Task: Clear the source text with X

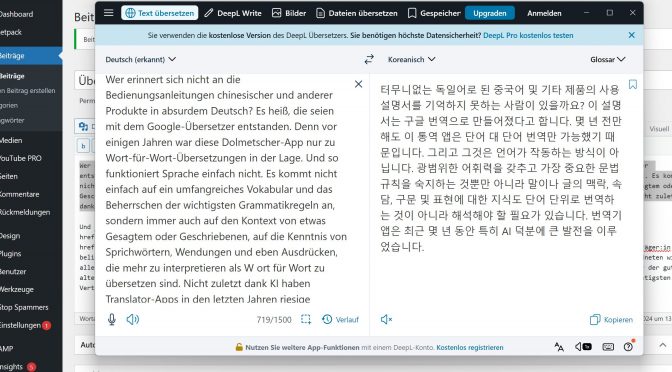Action: pos(358,84)
